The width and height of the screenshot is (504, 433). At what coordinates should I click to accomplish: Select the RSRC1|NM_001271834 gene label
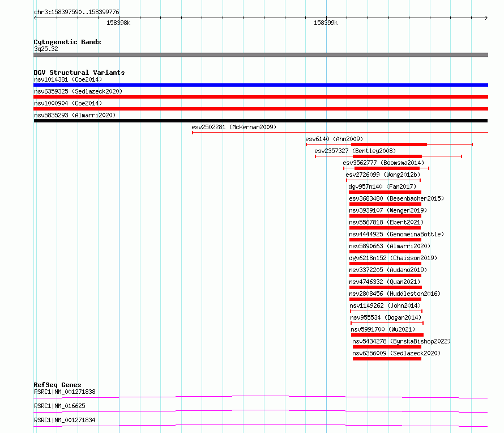coord(65,420)
